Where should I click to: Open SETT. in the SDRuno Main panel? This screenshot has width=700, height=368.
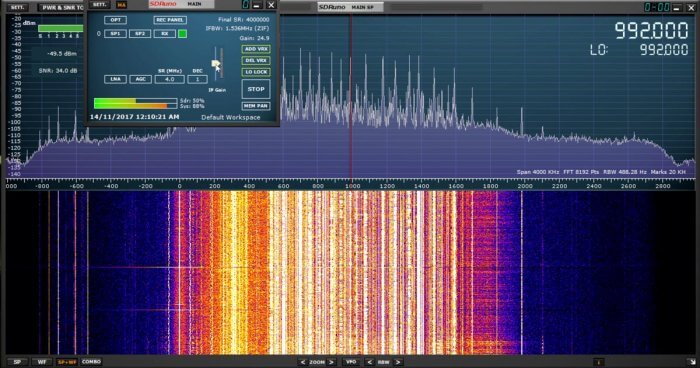[99, 4]
